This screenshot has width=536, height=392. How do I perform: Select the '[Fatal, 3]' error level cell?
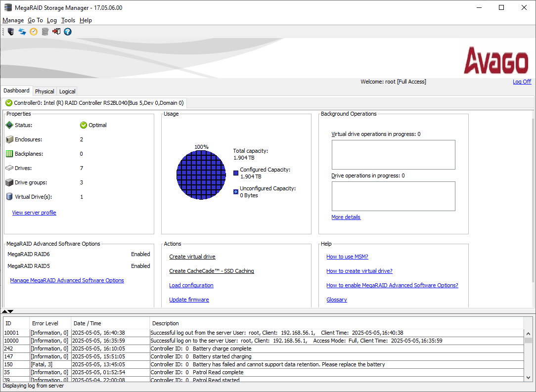click(50, 364)
